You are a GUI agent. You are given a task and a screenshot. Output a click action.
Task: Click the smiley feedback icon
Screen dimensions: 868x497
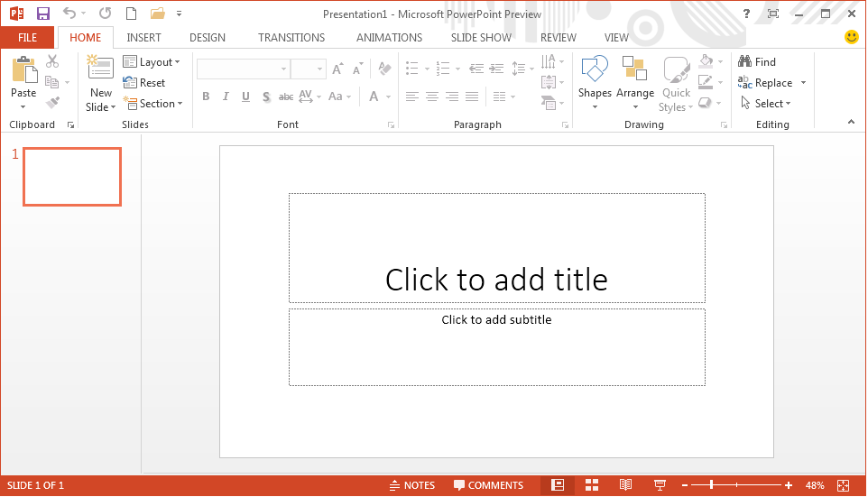[x=852, y=36]
